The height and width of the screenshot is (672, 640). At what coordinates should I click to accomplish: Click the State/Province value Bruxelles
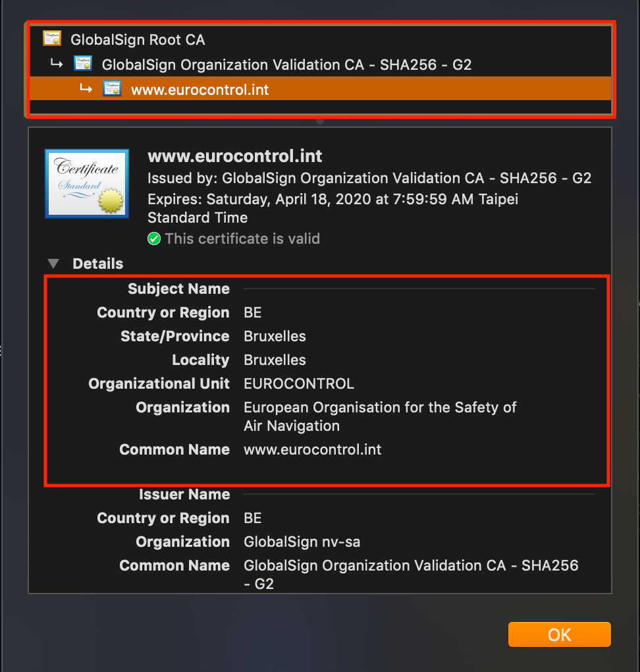click(x=275, y=337)
